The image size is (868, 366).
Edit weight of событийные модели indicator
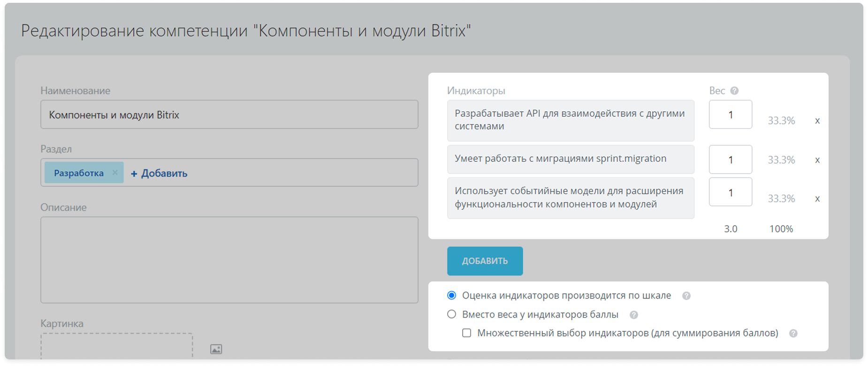click(731, 192)
